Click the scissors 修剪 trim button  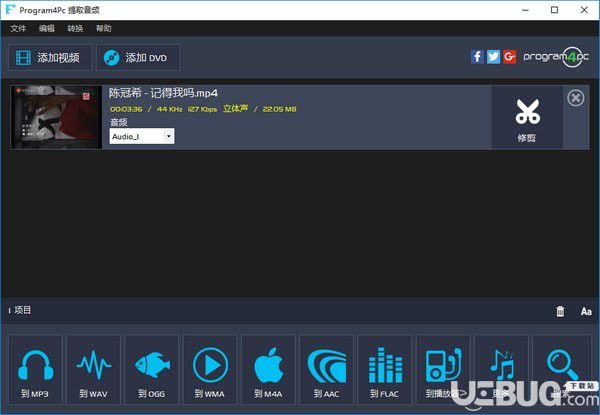point(527,117)
